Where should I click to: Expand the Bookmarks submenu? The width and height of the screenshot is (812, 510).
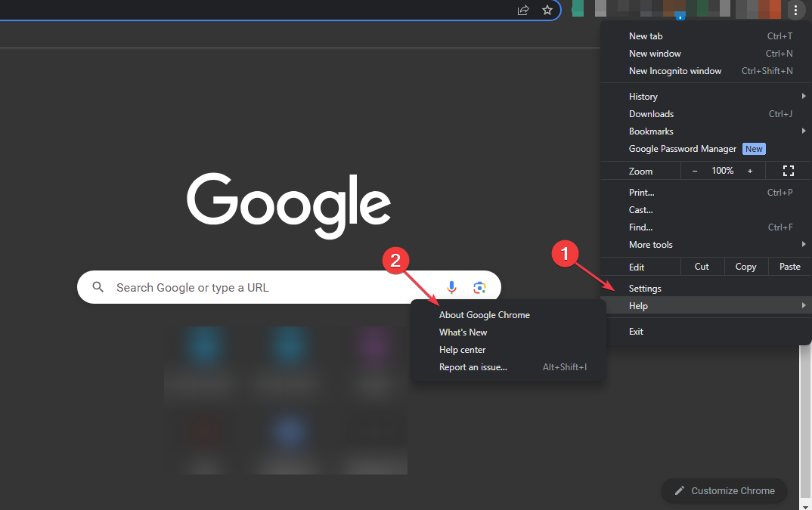click(x=706, y=131)
